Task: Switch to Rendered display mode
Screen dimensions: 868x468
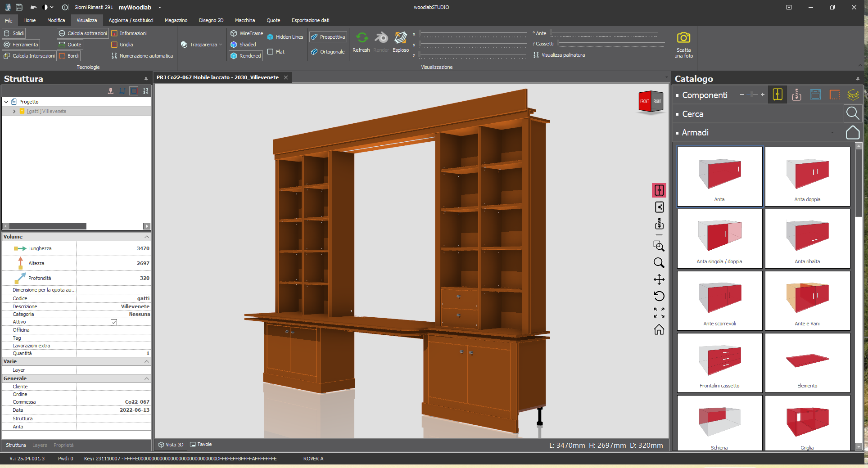Action: tap(245, 56)
